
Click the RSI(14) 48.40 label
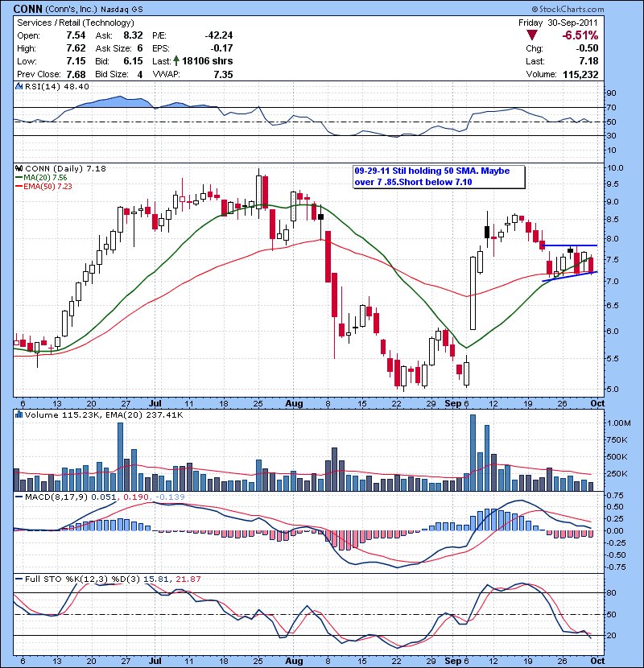57,86
